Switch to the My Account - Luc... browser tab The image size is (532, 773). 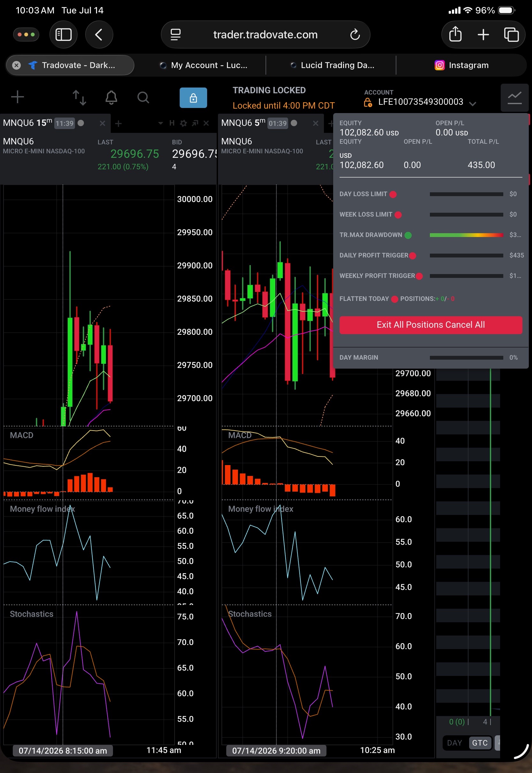pos(203,65)
